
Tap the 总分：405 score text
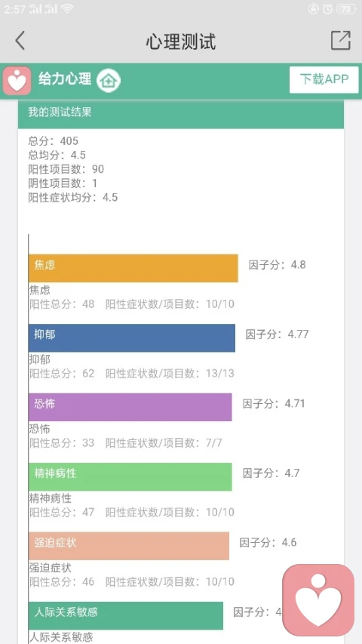click(53, 141)
